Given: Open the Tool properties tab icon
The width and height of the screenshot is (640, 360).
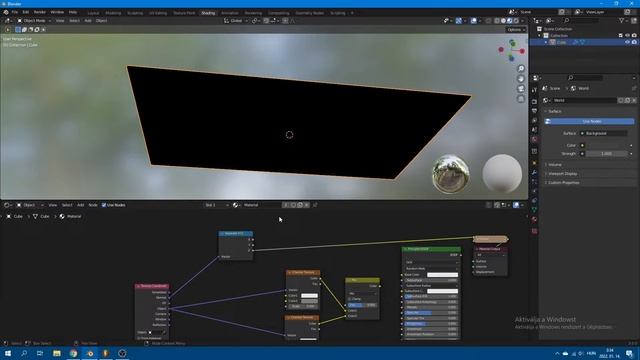Looking at the screenshot, I should pos(534,90).
